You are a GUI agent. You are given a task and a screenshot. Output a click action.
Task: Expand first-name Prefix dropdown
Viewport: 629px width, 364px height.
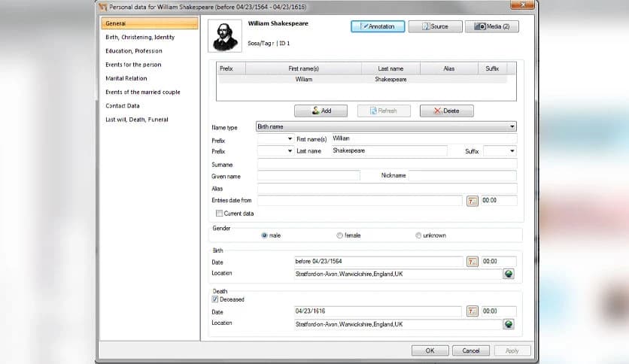[290, 138]
